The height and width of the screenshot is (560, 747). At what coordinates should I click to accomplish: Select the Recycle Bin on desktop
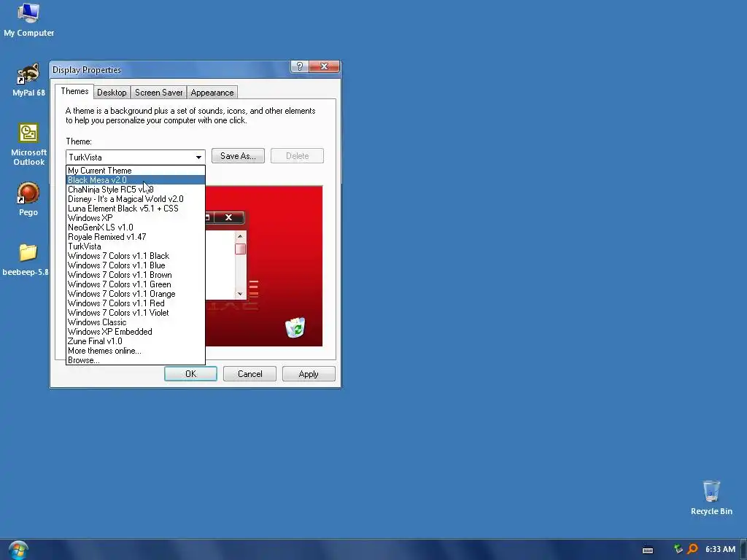pos(711,497)
